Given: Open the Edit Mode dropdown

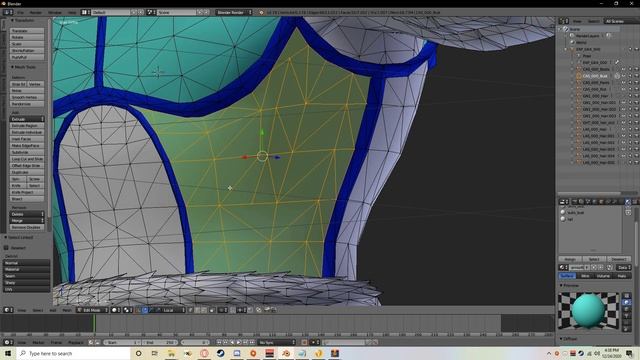Looking at the screenshot, I should [93, 310].
